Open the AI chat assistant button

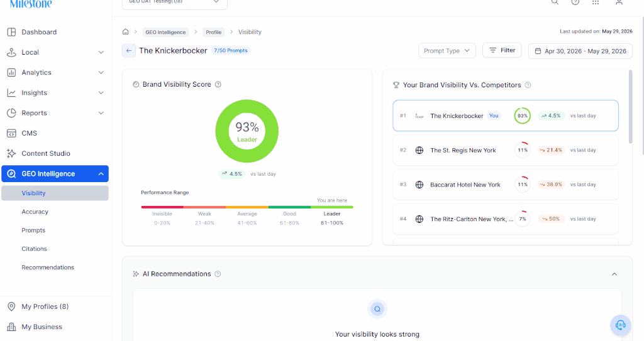621,325
